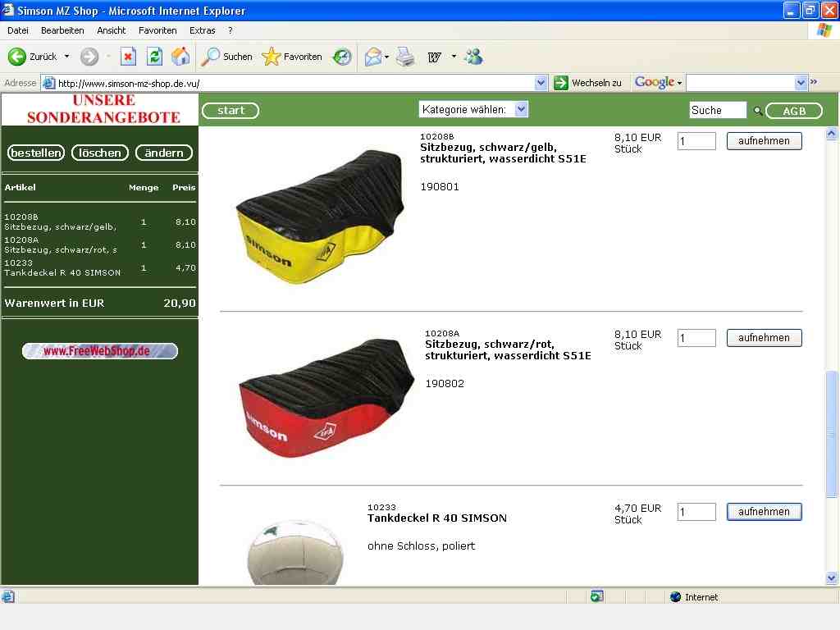
Task: Click the www.FreeWebShop.de banner link
Action: (99, 351)
